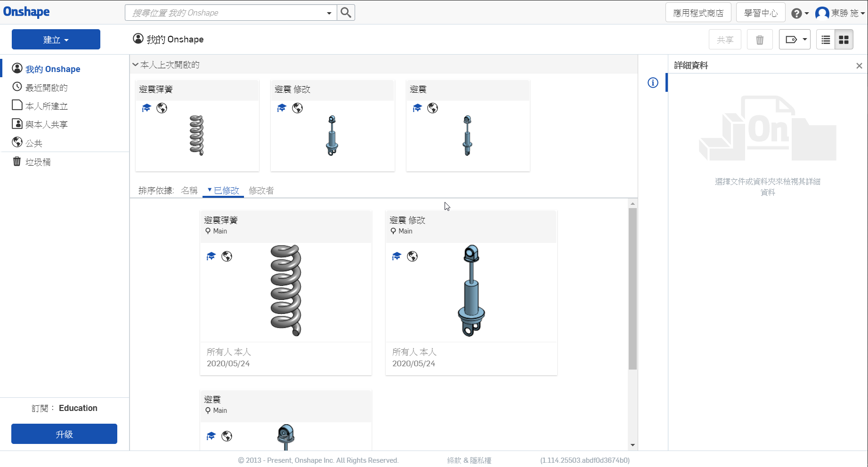
Task: Click the search magnifier icon
Action: point(346,13)
